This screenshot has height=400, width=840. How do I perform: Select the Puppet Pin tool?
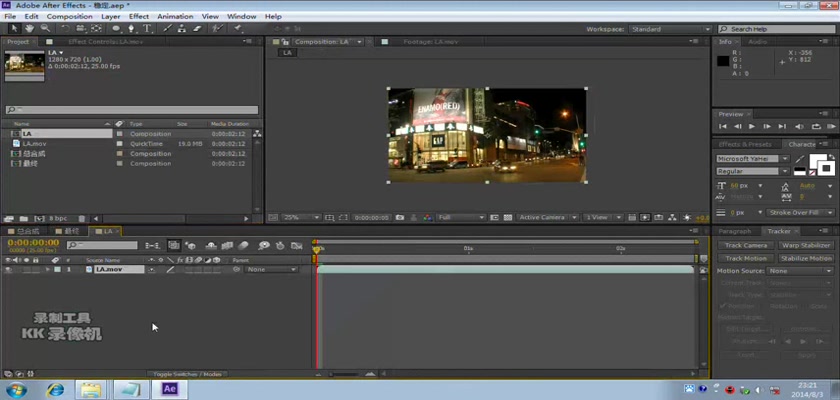point(237,28)
